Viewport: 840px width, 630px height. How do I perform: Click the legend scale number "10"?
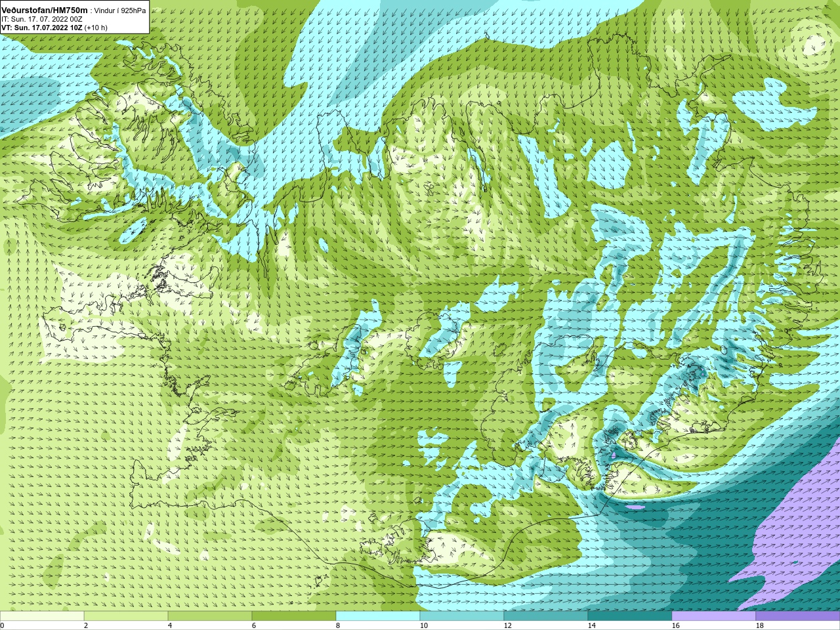[424, 626]
